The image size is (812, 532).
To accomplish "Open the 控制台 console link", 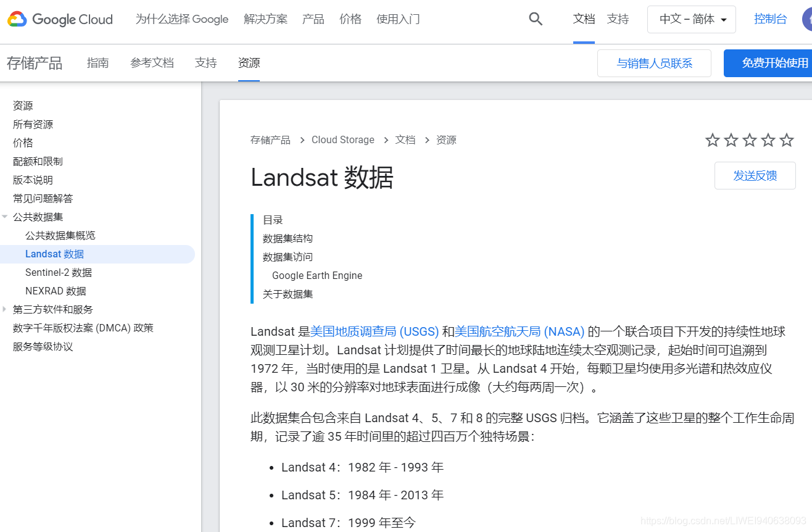I will (x=770, y=19).
